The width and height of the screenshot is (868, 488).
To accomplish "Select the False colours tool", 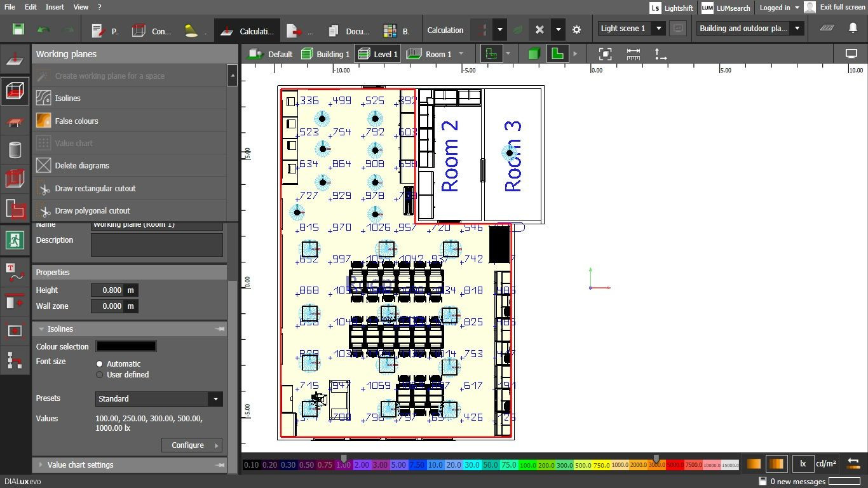I will coord(76,121).
